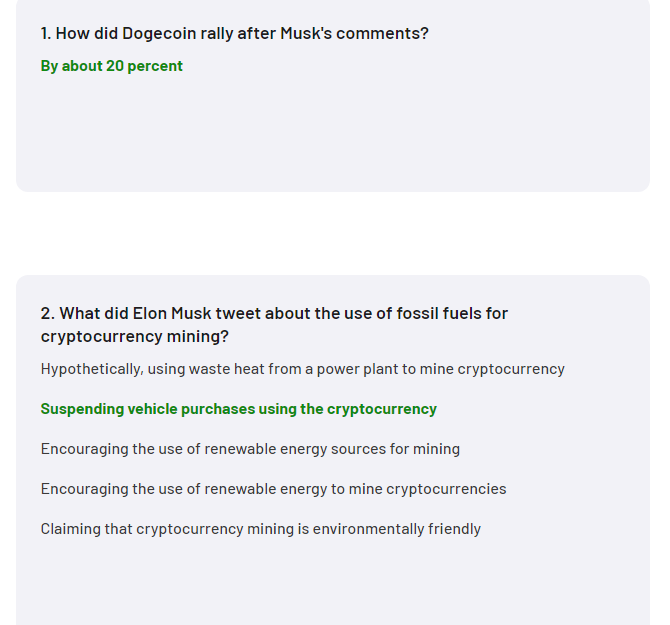Select "Claiming that cryptocurrency mining is environmentally friendly"
The image size is (670, 625).
261,529
